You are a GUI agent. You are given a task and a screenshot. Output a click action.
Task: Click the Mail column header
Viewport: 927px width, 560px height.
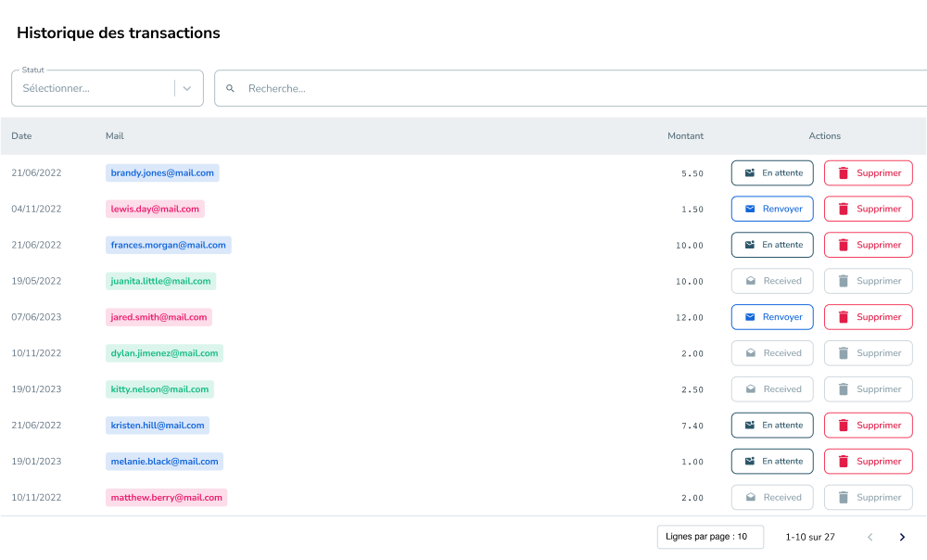(x=115, y=136)
